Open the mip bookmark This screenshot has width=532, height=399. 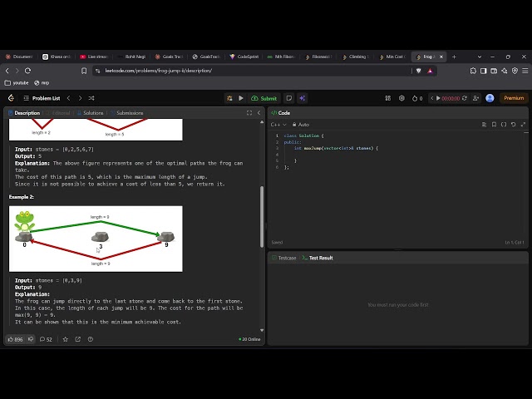[x=42, y=83]
